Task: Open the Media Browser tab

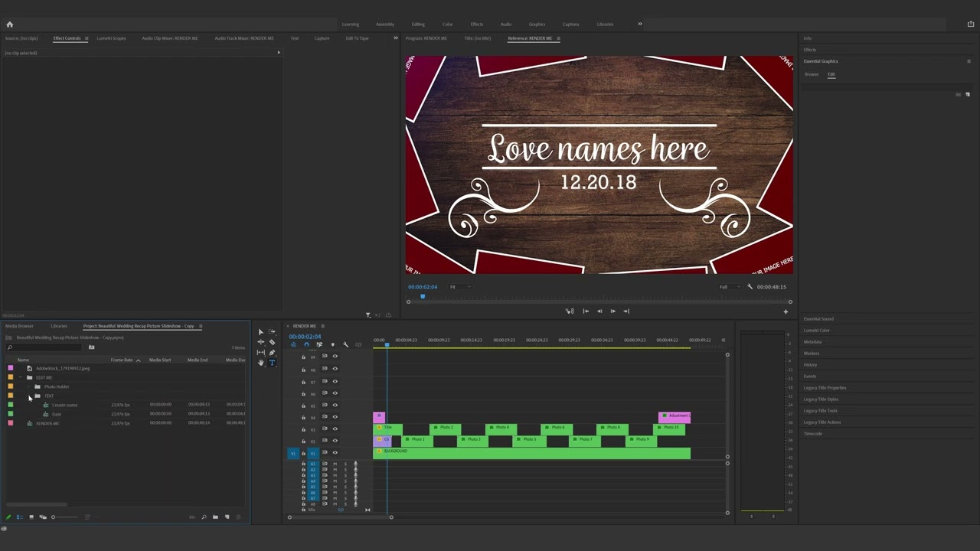Action: [x=19, y=326]
